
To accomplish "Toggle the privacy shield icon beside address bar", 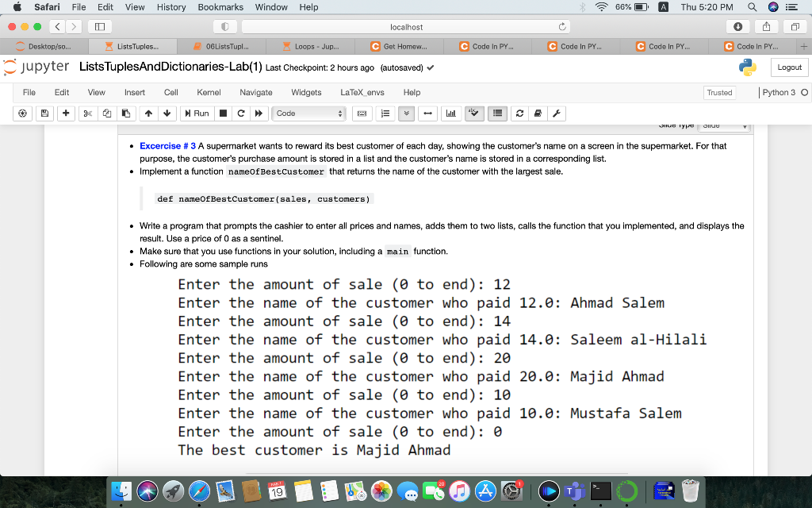I will (224, 26).
